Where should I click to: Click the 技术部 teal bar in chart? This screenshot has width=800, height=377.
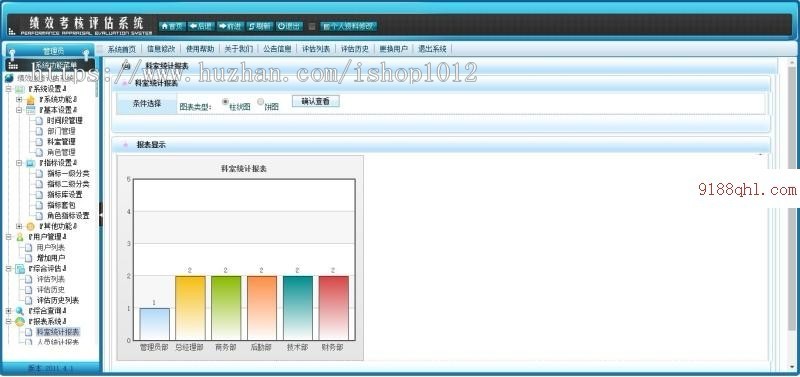click(297, 308)
